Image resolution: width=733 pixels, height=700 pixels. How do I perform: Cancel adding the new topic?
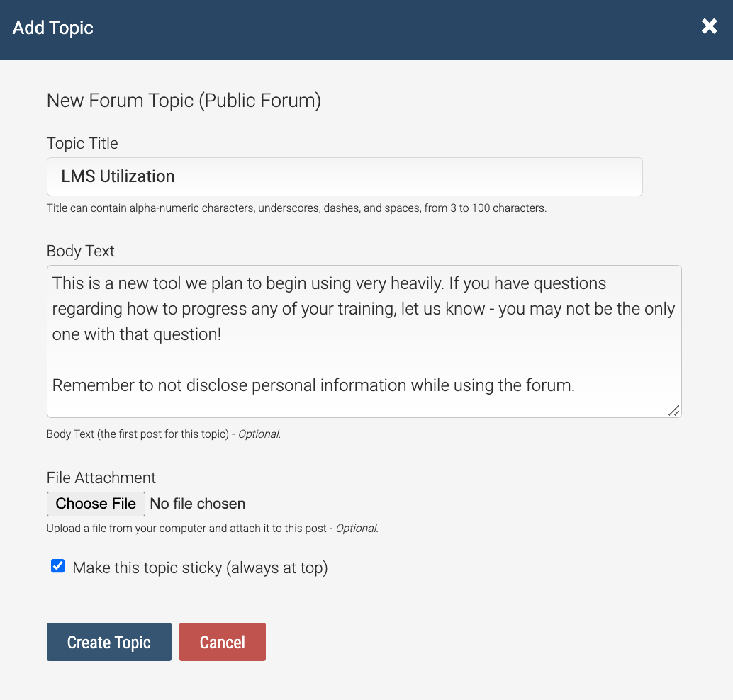223,642
